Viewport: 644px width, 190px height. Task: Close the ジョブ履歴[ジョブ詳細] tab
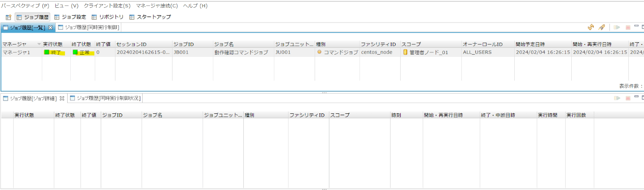tap(62, 98)
